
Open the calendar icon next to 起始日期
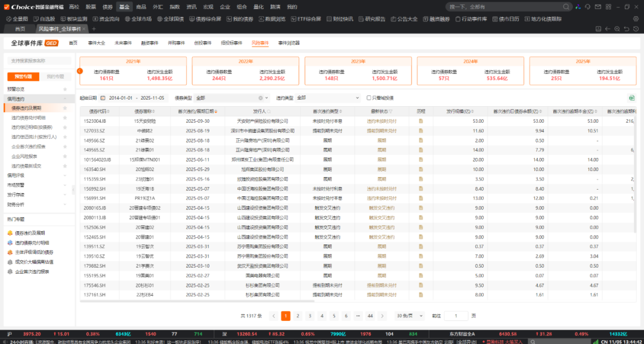coord(103,98)
